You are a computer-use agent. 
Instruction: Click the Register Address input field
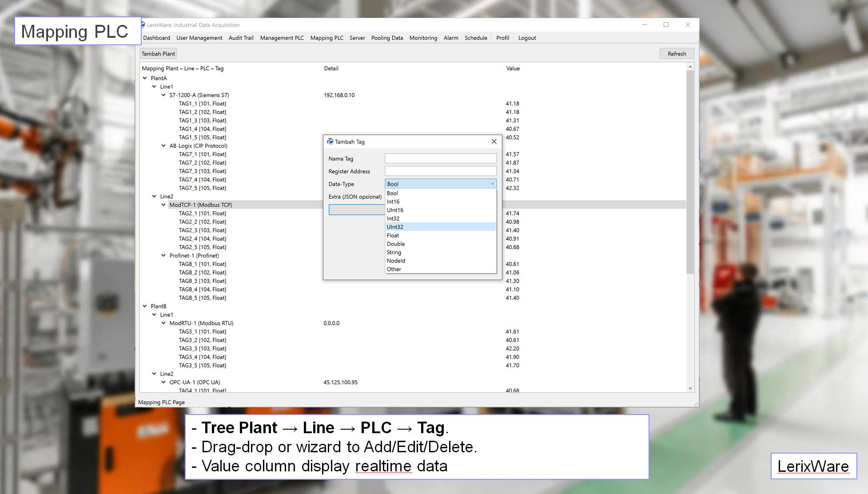point(440,171)
